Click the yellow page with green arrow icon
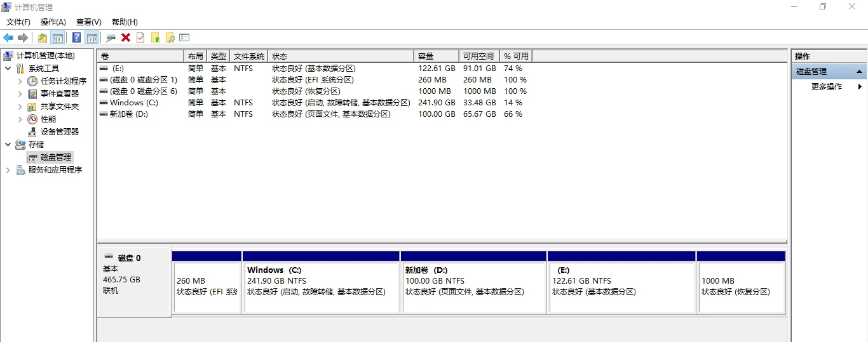 tap(155, 38)
